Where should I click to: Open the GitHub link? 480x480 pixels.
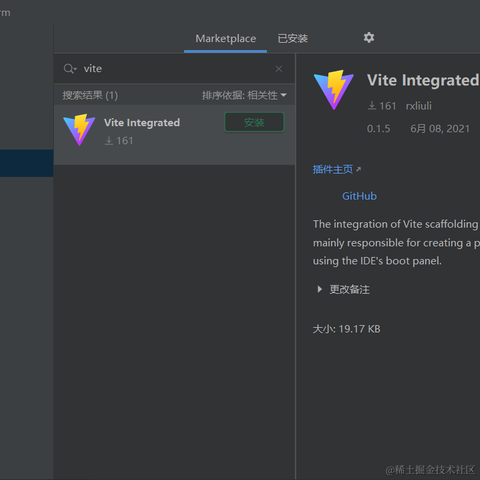(359, 196)
